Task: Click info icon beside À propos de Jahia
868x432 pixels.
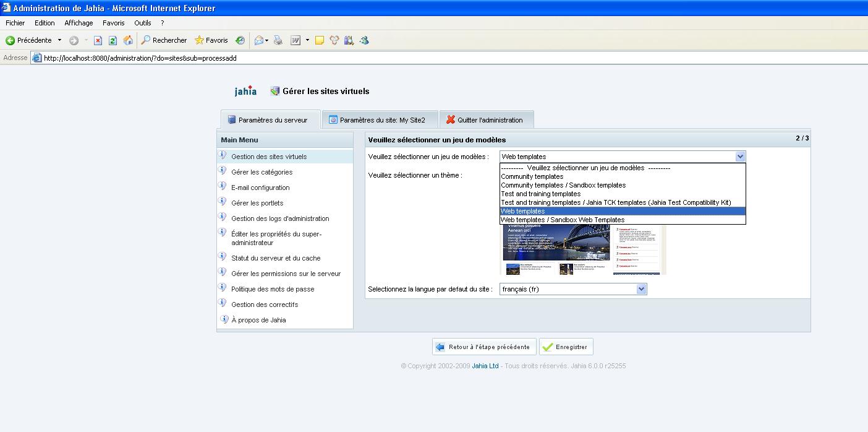Action: (x=223, y=319)
